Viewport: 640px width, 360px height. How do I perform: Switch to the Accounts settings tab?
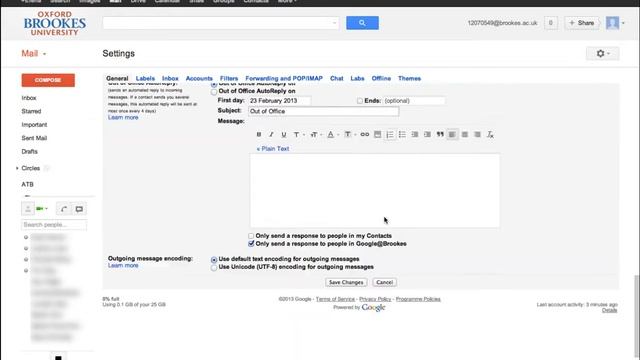coord(199,78)
